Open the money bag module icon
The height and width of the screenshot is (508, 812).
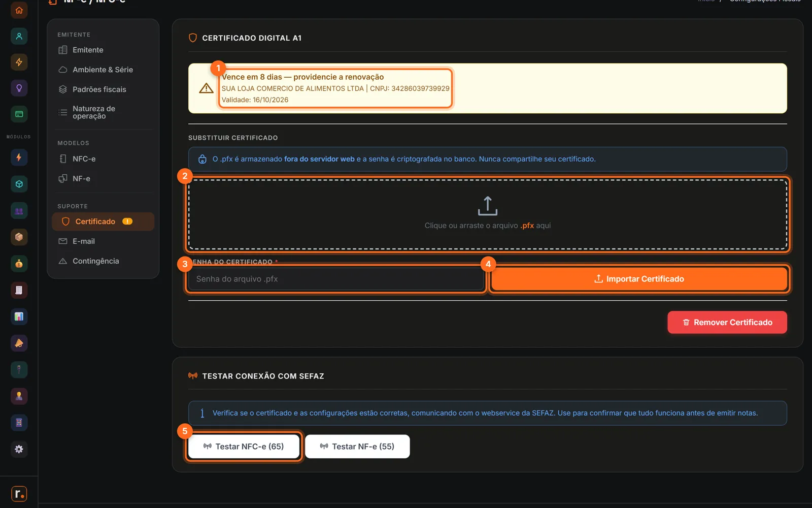pyautogui.click(x=19, y=264)
